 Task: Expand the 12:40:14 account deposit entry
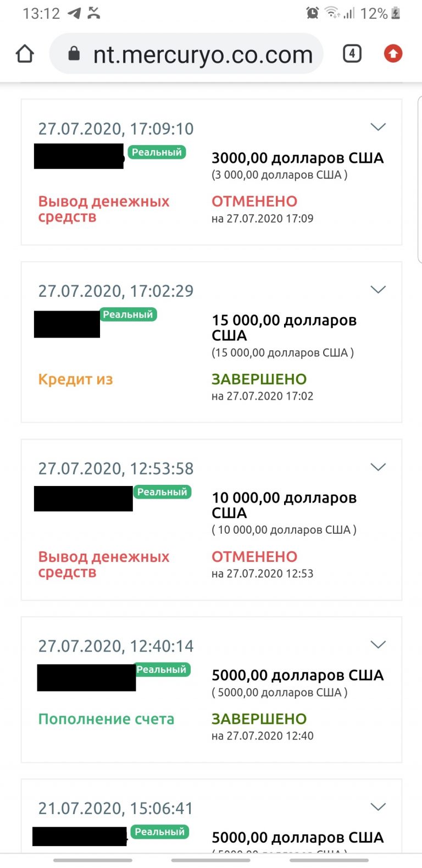click(378, 644)
